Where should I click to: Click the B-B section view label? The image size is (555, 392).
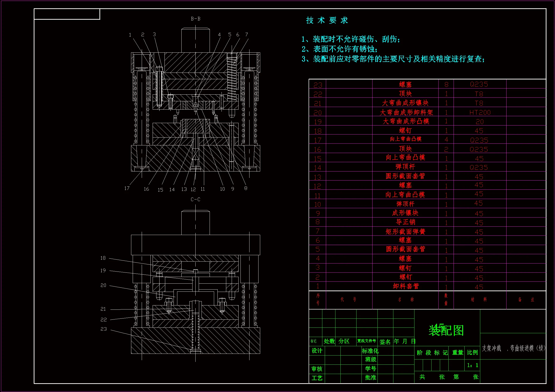(x=196, y=19)
